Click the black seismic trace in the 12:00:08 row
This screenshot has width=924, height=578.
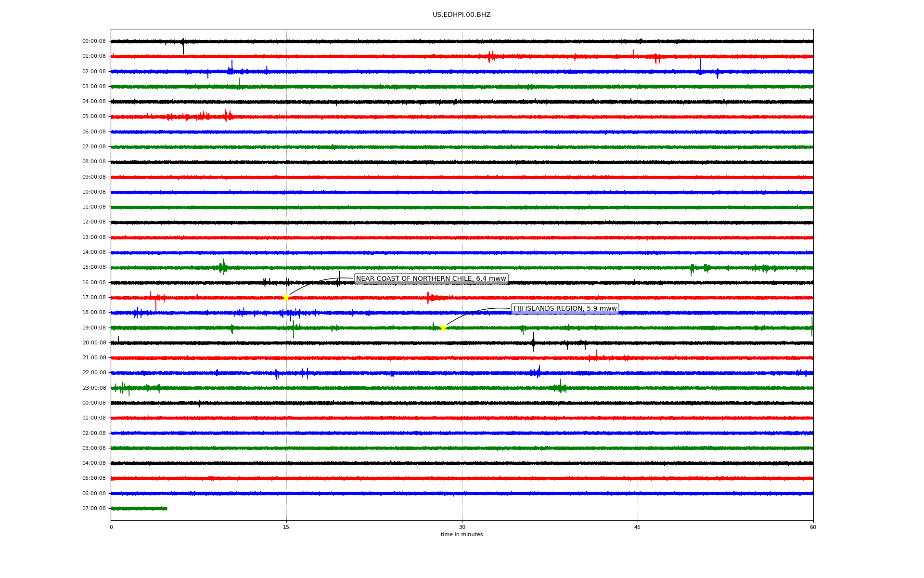(462, 223)
